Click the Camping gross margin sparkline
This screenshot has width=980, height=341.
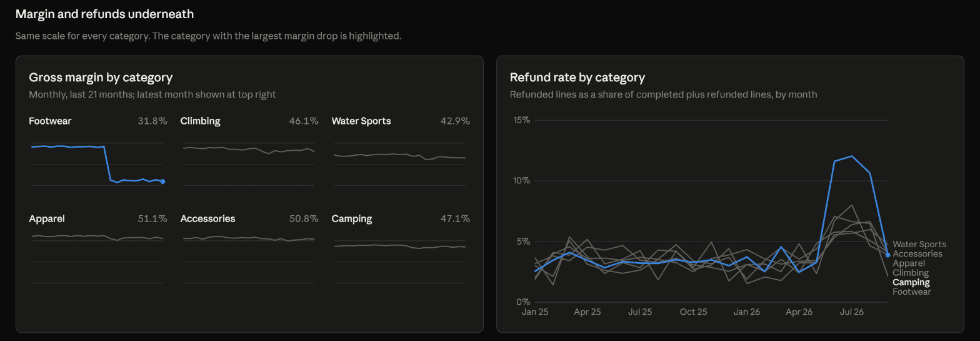point(400,262)
